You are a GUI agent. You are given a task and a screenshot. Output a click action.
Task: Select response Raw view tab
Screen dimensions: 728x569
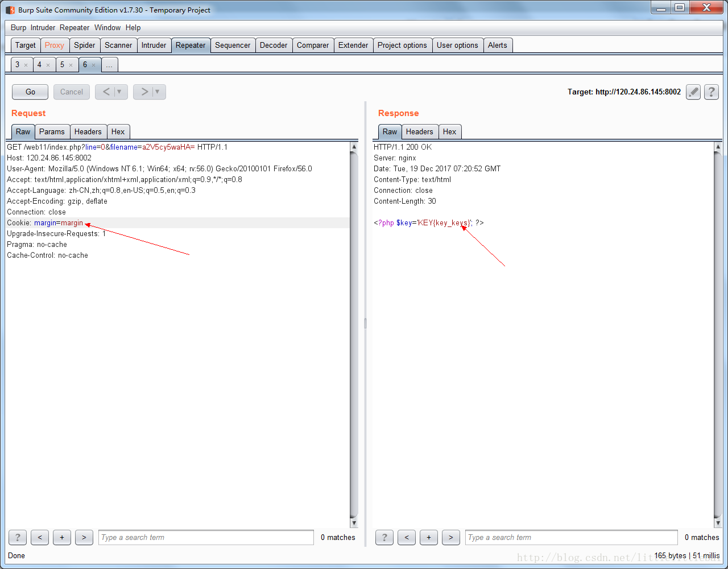(390, 131)
